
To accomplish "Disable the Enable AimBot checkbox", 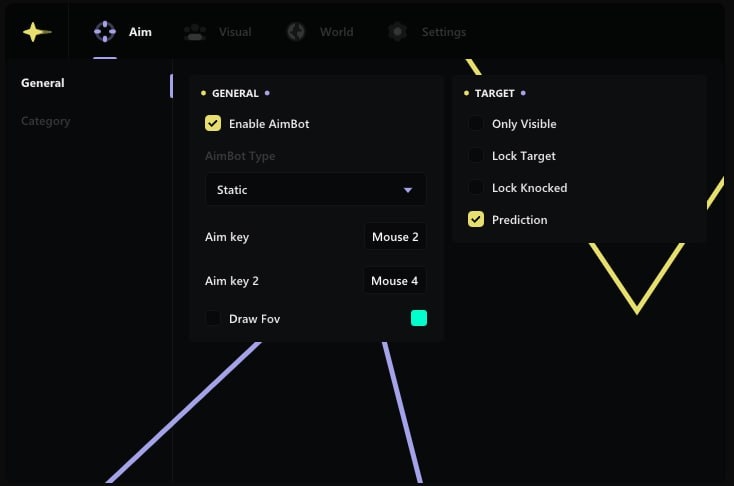I will pos(213,124).
